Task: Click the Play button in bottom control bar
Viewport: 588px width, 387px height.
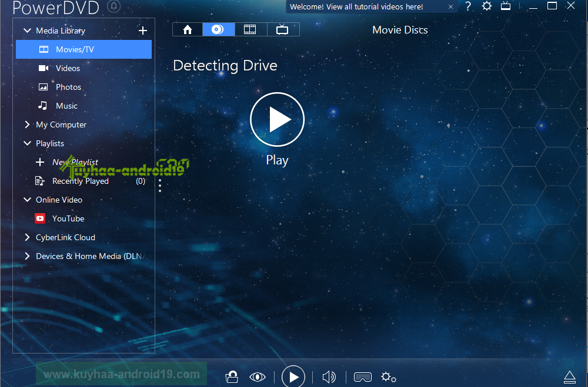Action: click(x=293, y=376)
